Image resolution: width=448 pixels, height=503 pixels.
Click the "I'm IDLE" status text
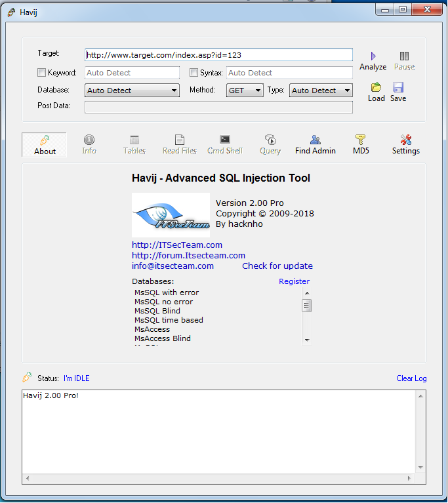(x=76, y=378)
